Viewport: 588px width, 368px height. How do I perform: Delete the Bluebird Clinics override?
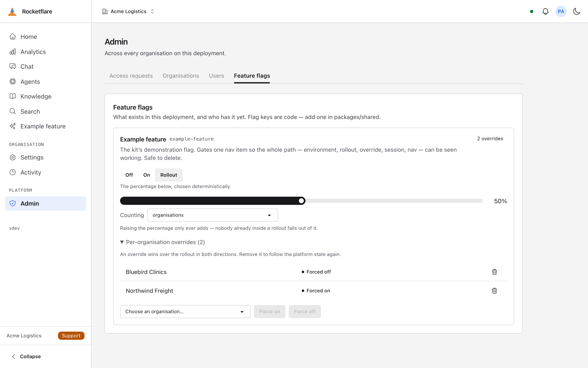coord(494,272)
